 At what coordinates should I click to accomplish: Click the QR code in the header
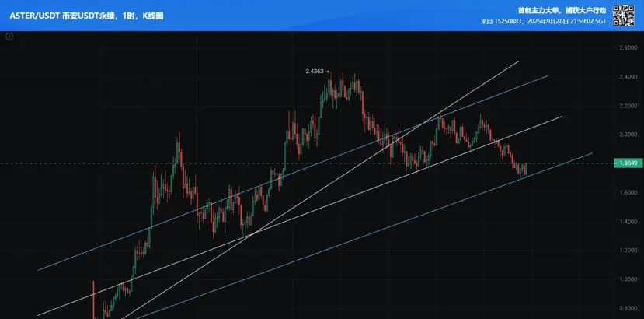click(624, 16)
